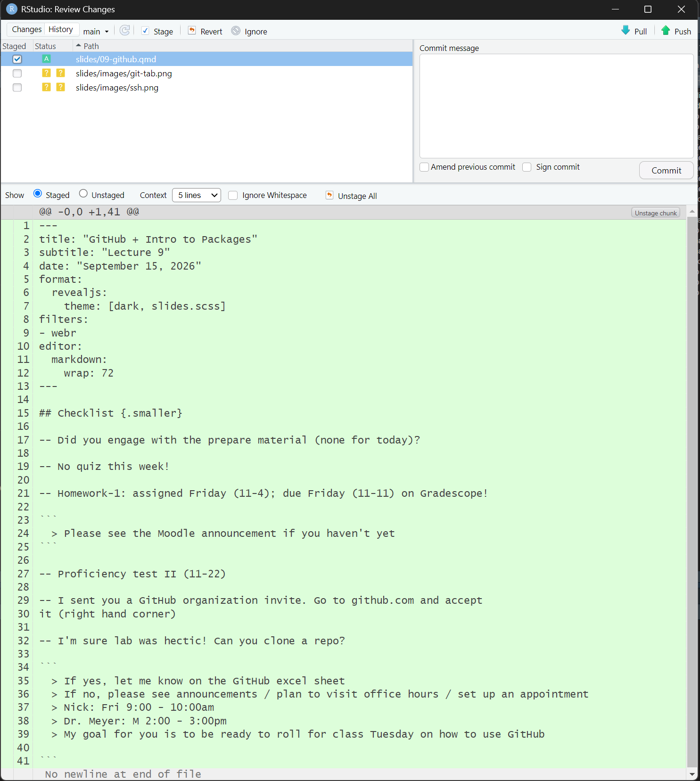Click diff line 'title: "GitHub + Intro to Packages"'
The width and height of the screenshot is (700, 781).
click(148, 239)
